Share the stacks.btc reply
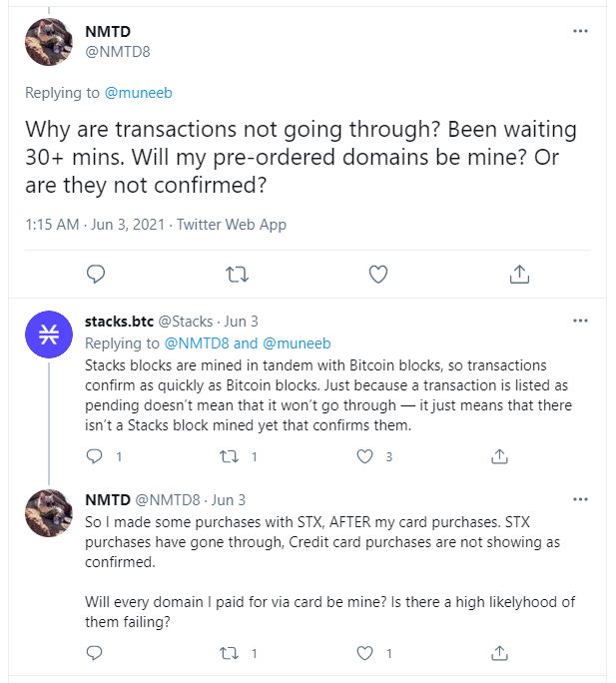The height and width of the screenshot is (683, 616). [x=501, y=456]
